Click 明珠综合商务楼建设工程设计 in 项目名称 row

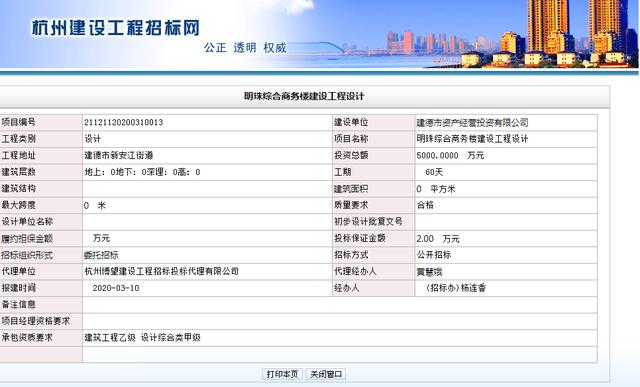[x=472, y=139]
